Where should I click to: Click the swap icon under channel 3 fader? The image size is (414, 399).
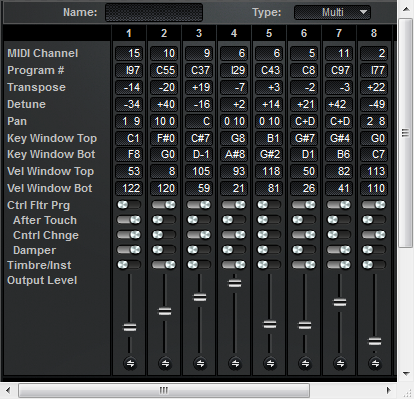point(200,363)
